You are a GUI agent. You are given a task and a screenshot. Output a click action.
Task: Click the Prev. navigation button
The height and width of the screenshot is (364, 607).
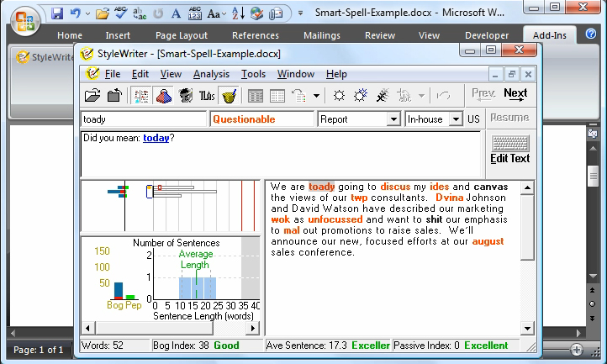(483, 94)
